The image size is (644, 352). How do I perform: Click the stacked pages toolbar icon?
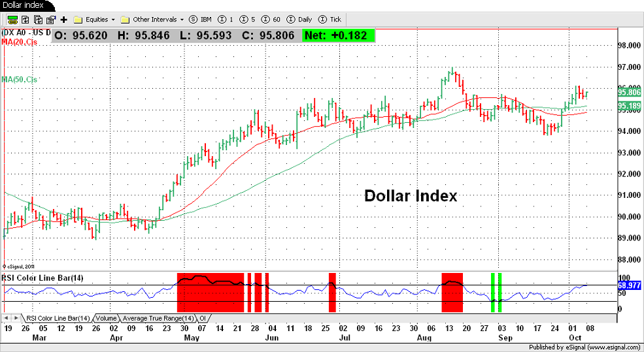pyautogui.click(x=38, y=20)
